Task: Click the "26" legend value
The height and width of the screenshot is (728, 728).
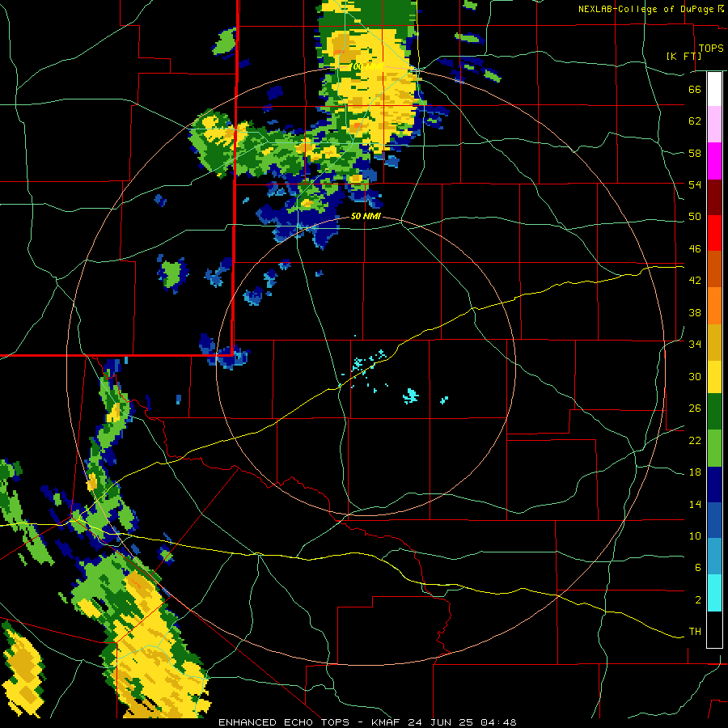Action: coord(695,408)
